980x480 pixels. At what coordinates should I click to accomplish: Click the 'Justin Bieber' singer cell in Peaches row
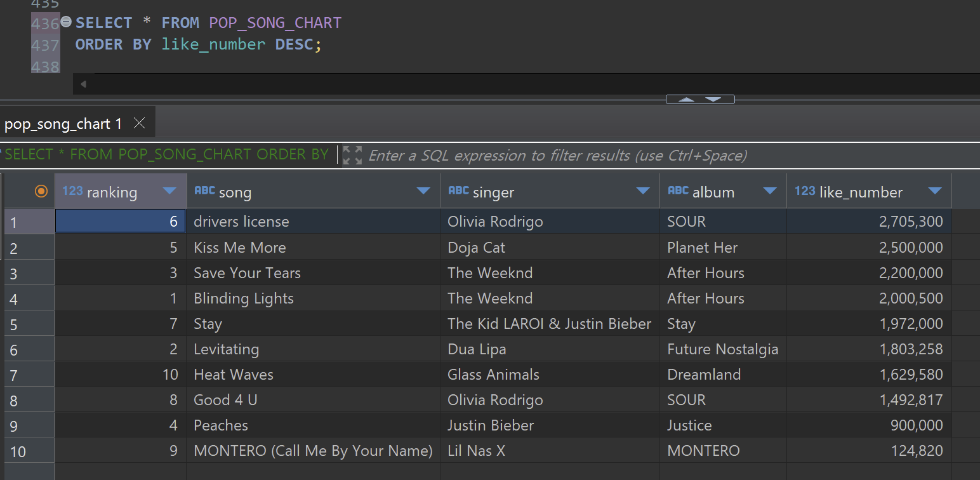[x=550, y=425]
